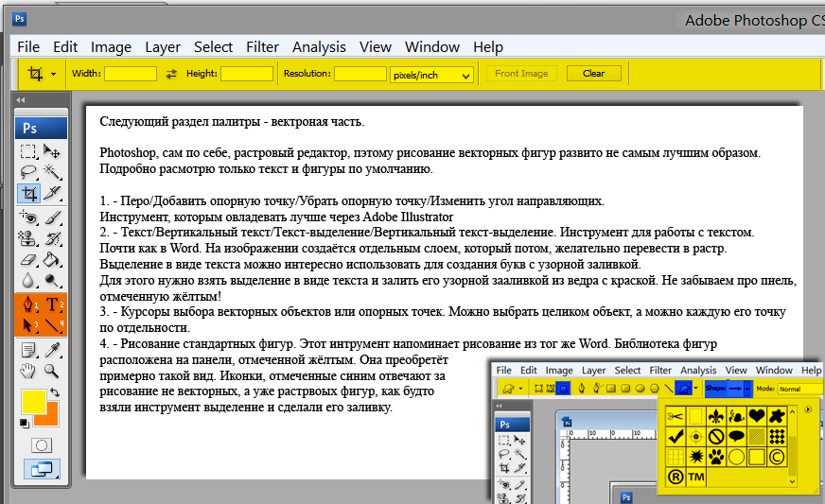Click the orange background color swatch
The image size is (825, 504).
[x=50, y=417]
